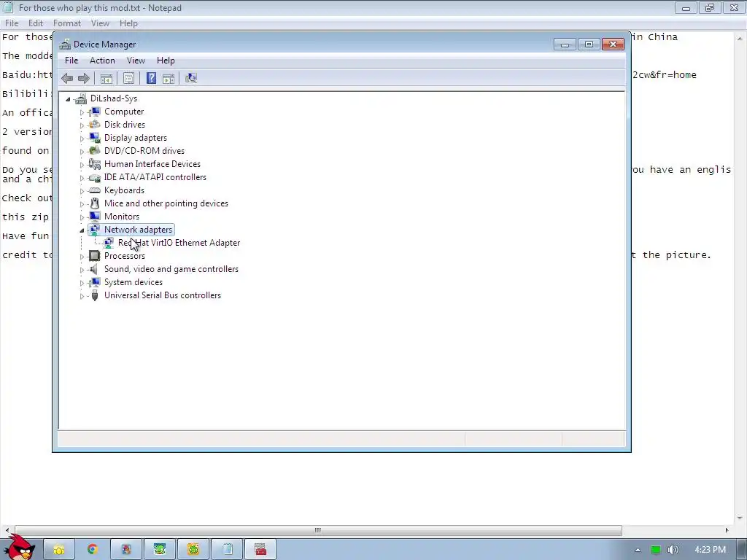Open the volume speaker tray icon
The width and height of the screenshot is (747, 560).
(x=673, y=550)
